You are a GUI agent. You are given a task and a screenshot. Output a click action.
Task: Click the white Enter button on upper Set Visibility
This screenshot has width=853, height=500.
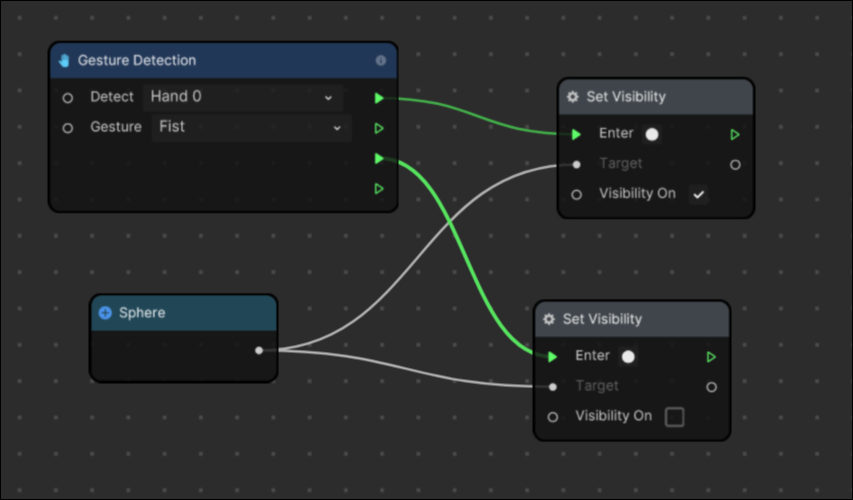pos(652,134)
